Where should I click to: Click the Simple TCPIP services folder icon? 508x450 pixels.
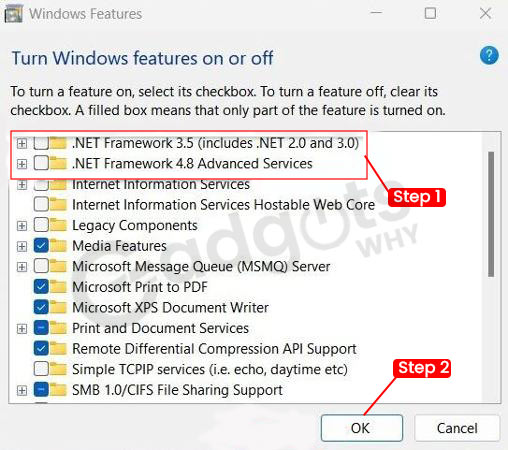point(58,369)
